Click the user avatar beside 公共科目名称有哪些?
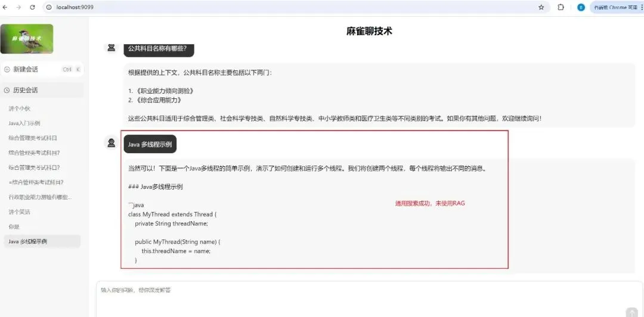644x317 pixels. point(111,48)
